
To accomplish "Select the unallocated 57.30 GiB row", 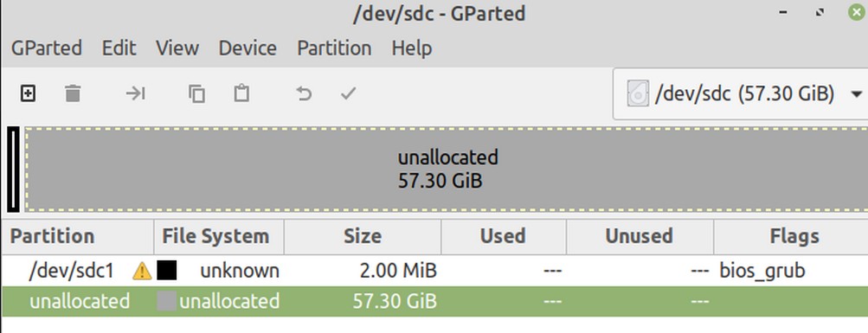I will point(434,302).
